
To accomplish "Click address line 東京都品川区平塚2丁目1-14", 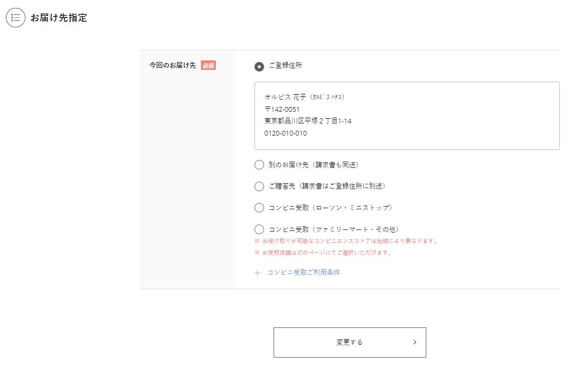I will 308,121.
